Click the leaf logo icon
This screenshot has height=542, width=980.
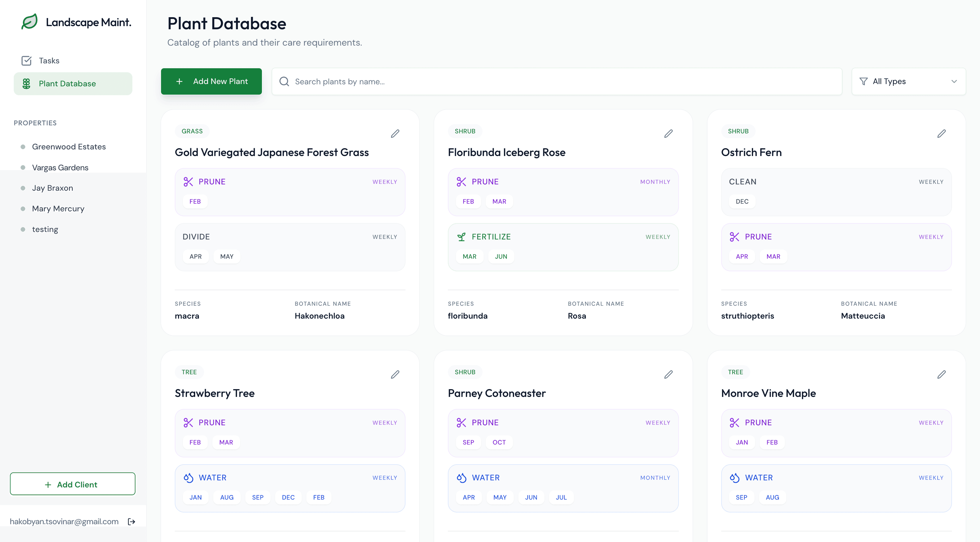[29, 22]
